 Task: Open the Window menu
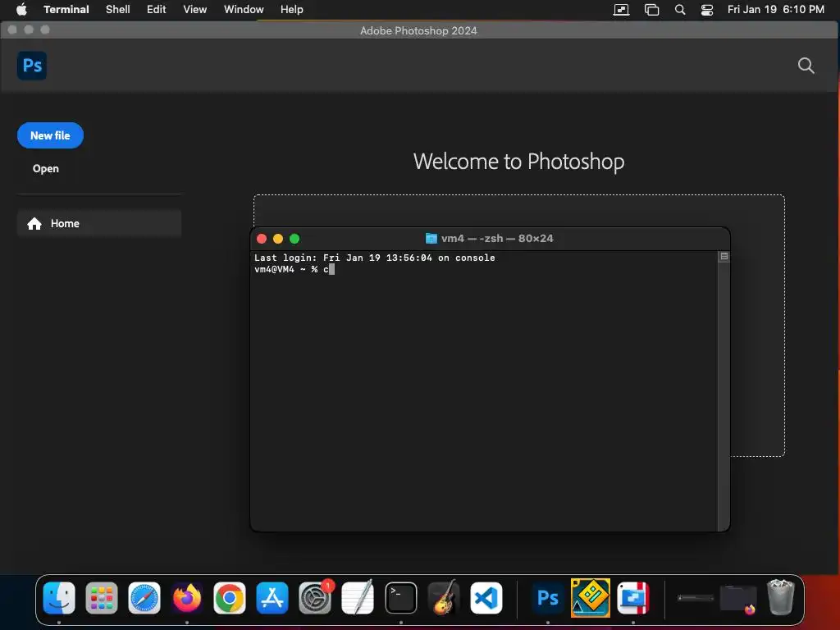(x=244, y=9)
